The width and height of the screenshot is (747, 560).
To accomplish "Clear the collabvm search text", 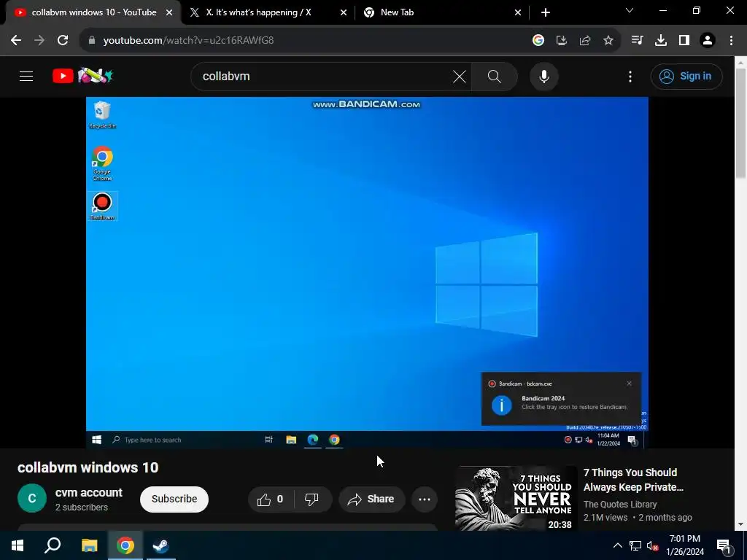I will 460,76.
